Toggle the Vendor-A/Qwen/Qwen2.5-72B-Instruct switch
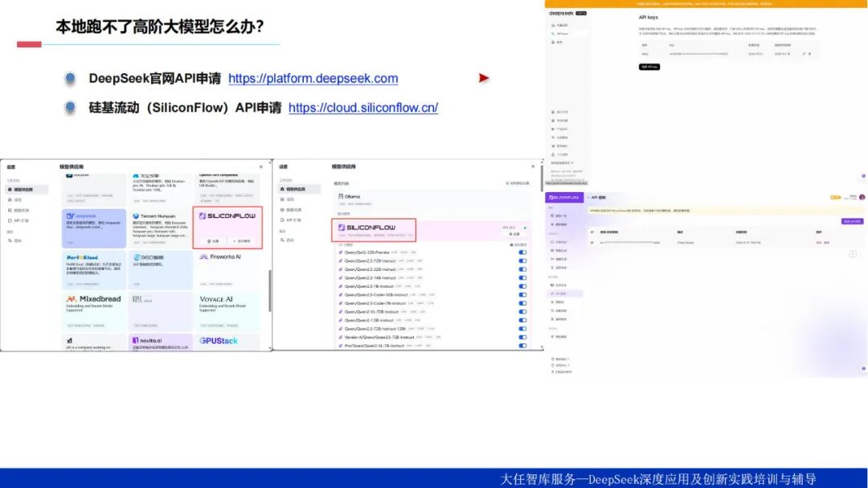This screenshot has height=488, width=868. pos(522,338)
